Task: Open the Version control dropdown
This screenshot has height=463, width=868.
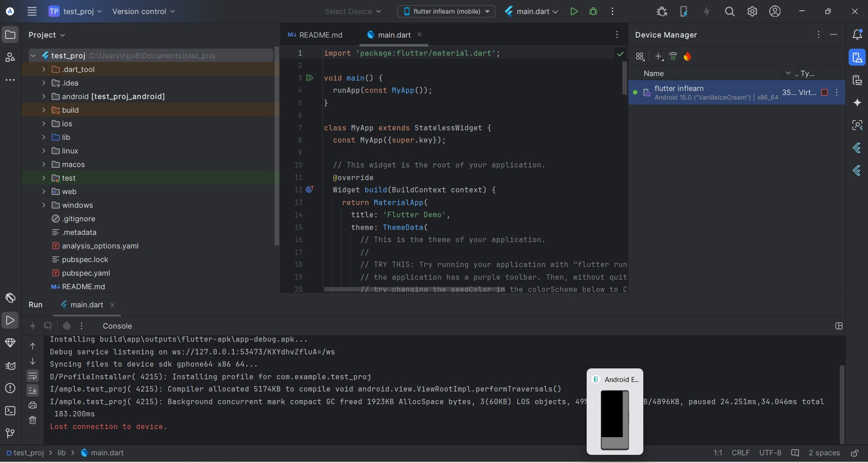Action: point(144,12)
